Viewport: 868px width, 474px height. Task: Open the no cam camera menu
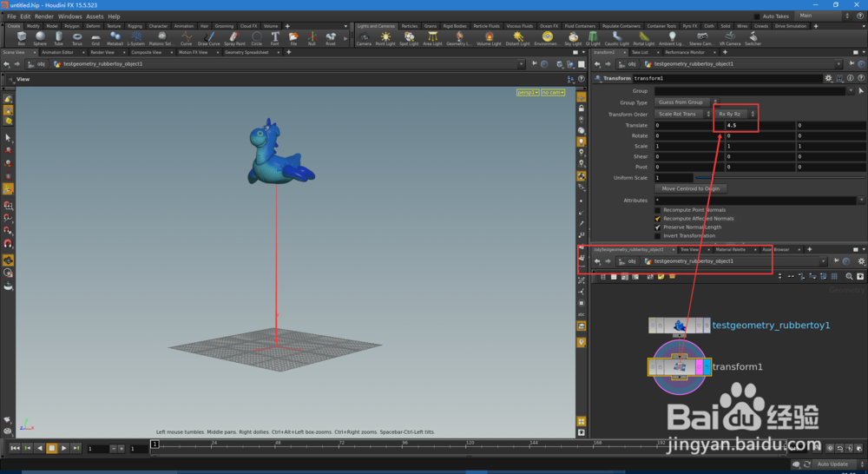[x=552, y=93]
